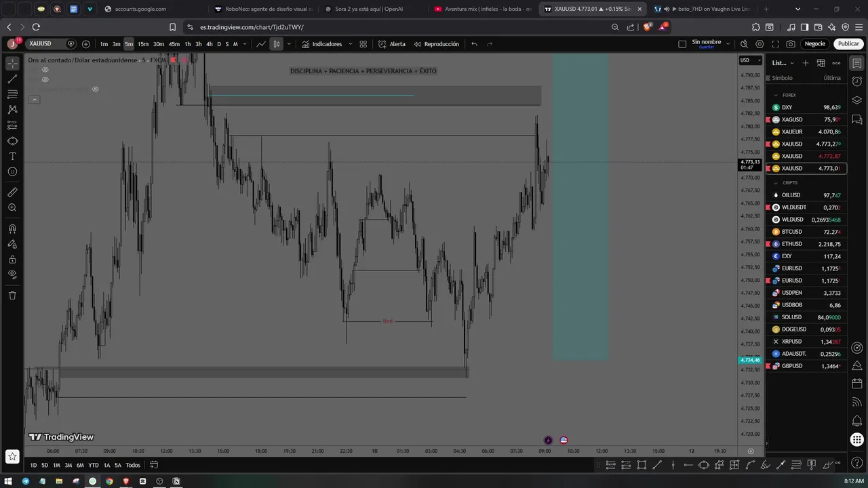Enter fullscreen mode
868x488 pixels.
775,44
